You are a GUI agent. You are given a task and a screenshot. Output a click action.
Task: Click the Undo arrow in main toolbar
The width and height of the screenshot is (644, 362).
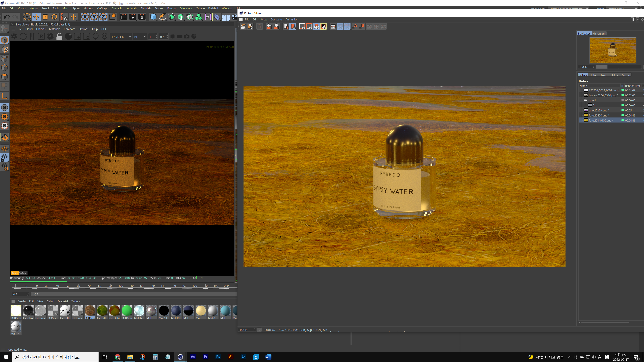point(7,17)
